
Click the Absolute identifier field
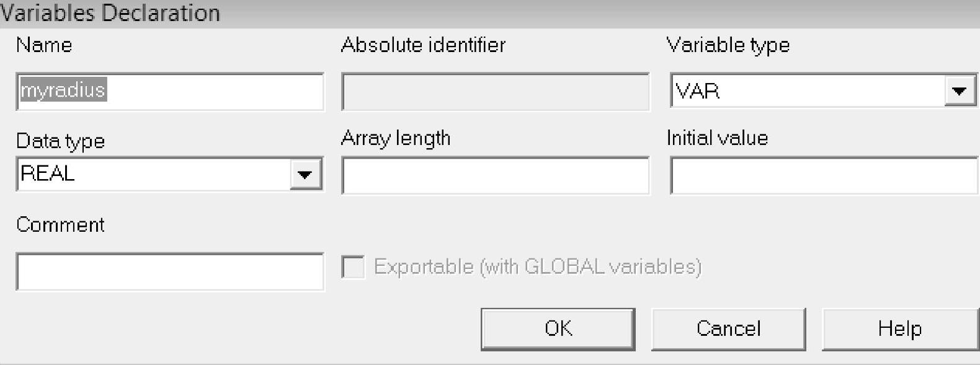pyautogui.click(x=495, y=92)
